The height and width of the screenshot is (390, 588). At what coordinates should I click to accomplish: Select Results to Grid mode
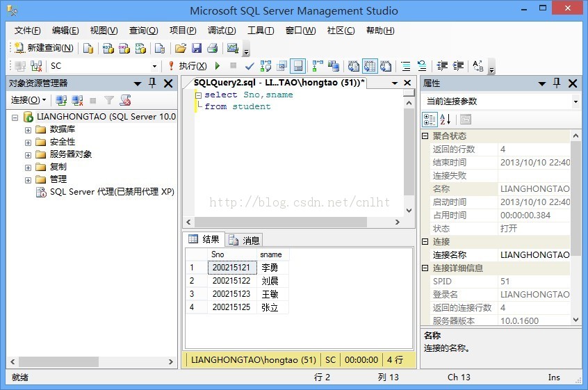point(370,66)
